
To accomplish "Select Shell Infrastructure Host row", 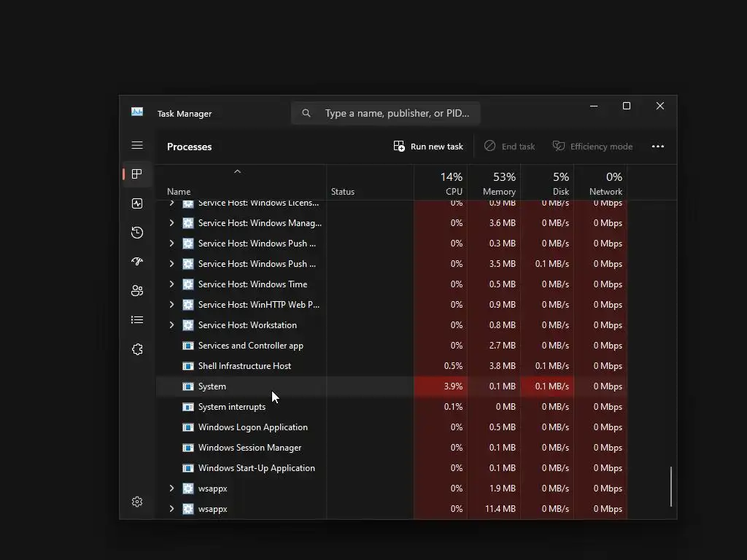I will tap(392, 366).
